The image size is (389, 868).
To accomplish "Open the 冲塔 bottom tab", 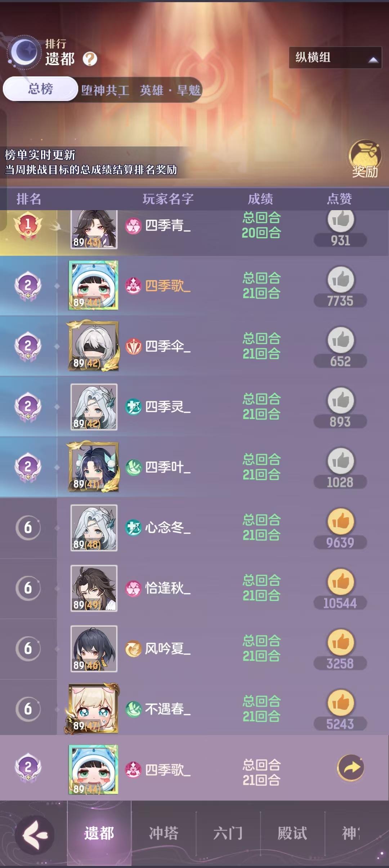I will tap(164, 833).
